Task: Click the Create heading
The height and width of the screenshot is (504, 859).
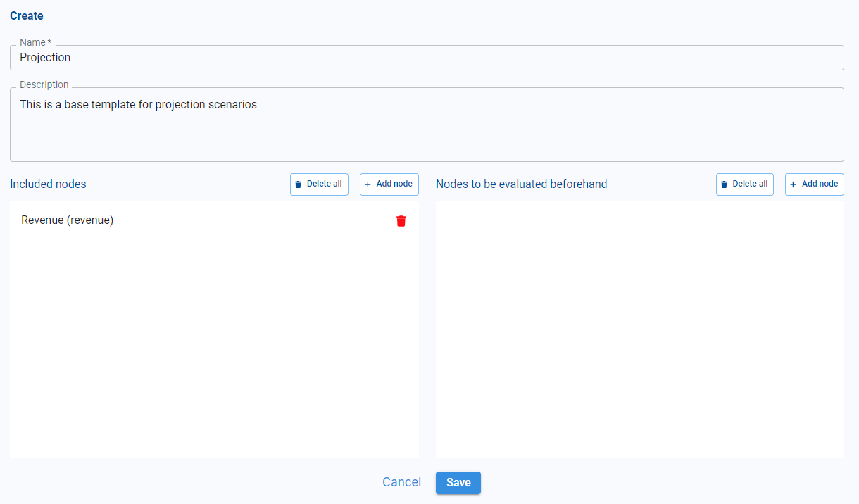Action: pos(27,15)
